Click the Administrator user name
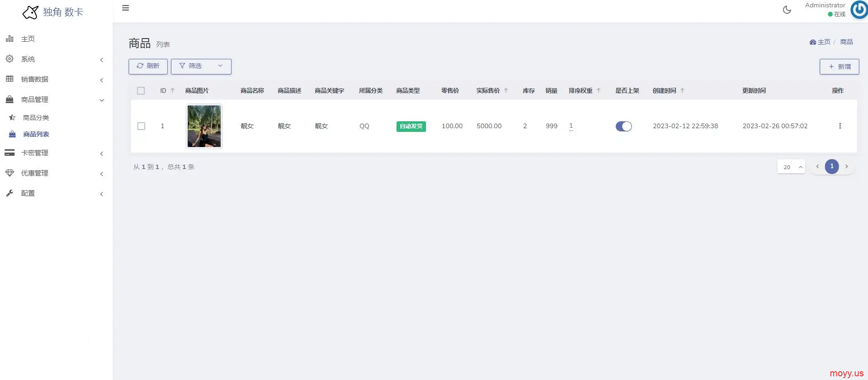The height and width of the screenshot is (380, 868). 825,5
